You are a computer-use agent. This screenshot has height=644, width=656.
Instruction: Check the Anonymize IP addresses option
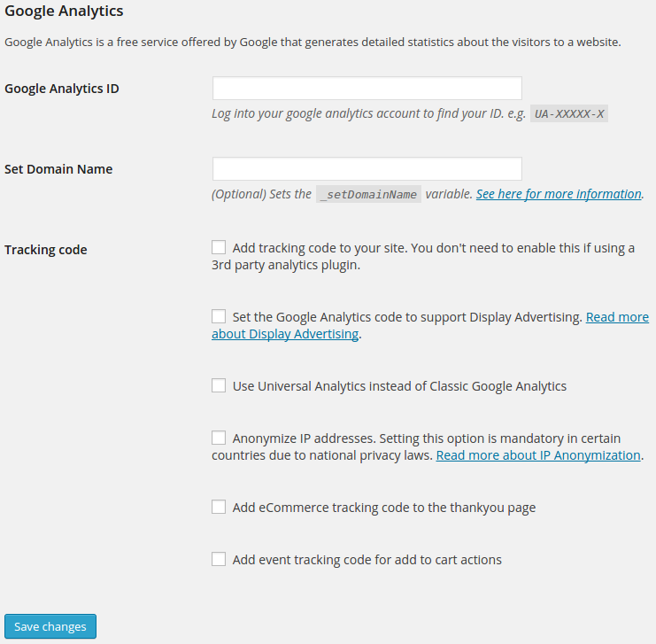(219, 438)
